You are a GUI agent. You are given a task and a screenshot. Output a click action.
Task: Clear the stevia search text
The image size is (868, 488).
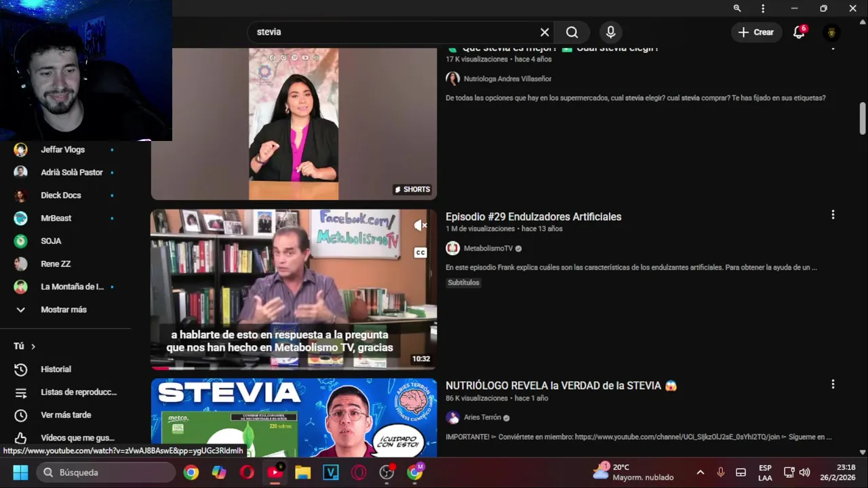click(545, 32)
